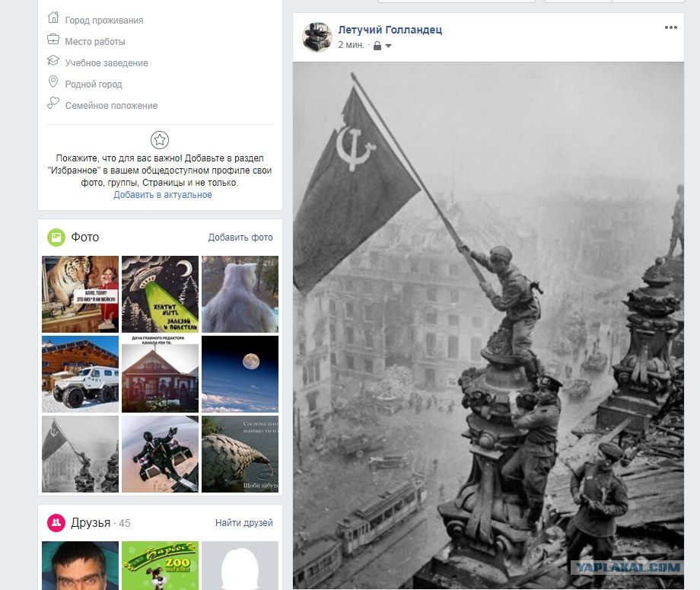Open the UFO poster photo thumbnail
The height and width of the screenshot is (590, 700).
[161, 294]
